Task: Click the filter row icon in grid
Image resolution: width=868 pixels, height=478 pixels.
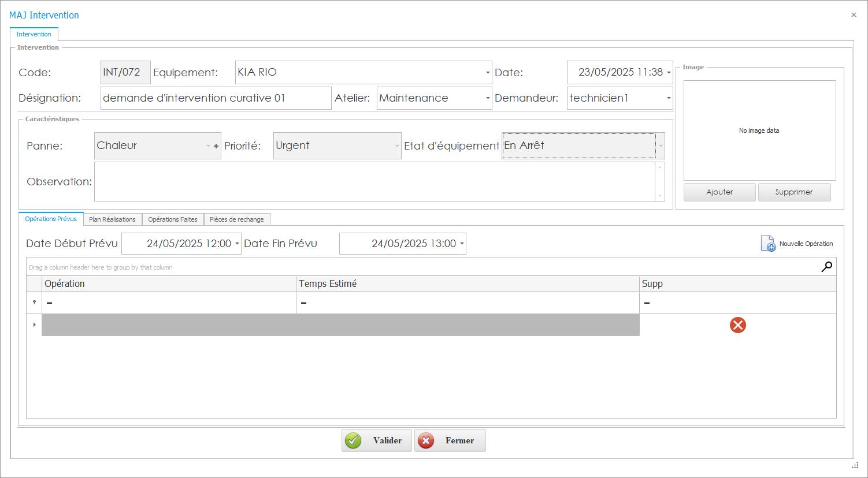Action: point(34,303)
